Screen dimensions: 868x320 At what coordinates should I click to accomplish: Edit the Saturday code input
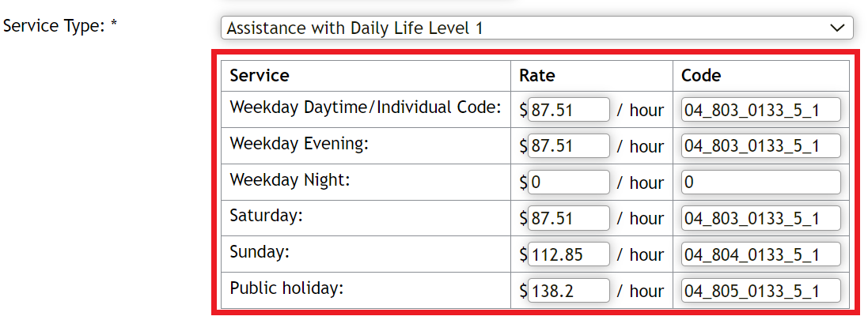point(760,218)
